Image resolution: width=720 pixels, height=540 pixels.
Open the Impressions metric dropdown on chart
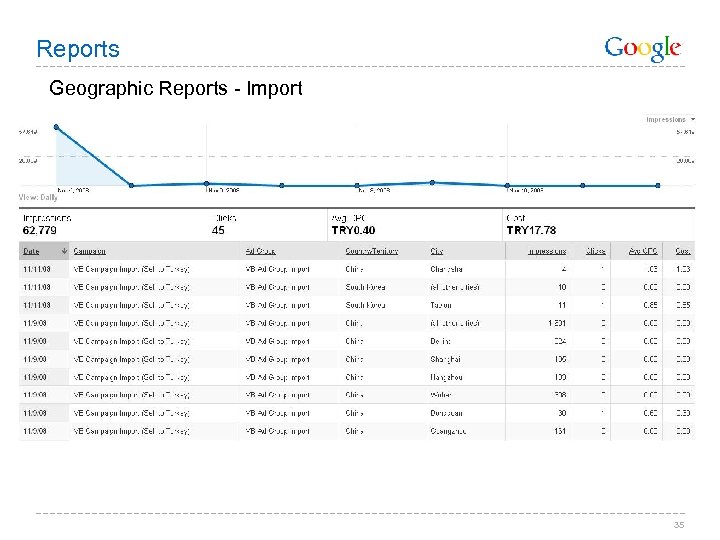670,119
